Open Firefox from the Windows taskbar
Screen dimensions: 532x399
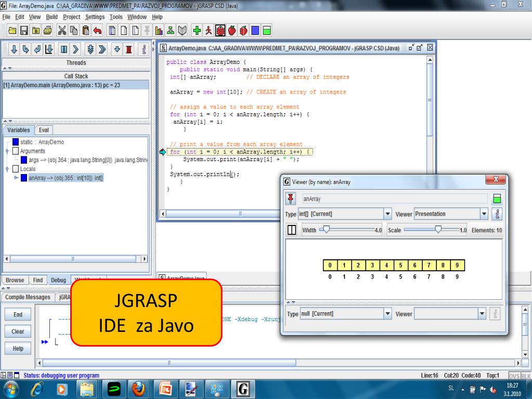(138, 389)
